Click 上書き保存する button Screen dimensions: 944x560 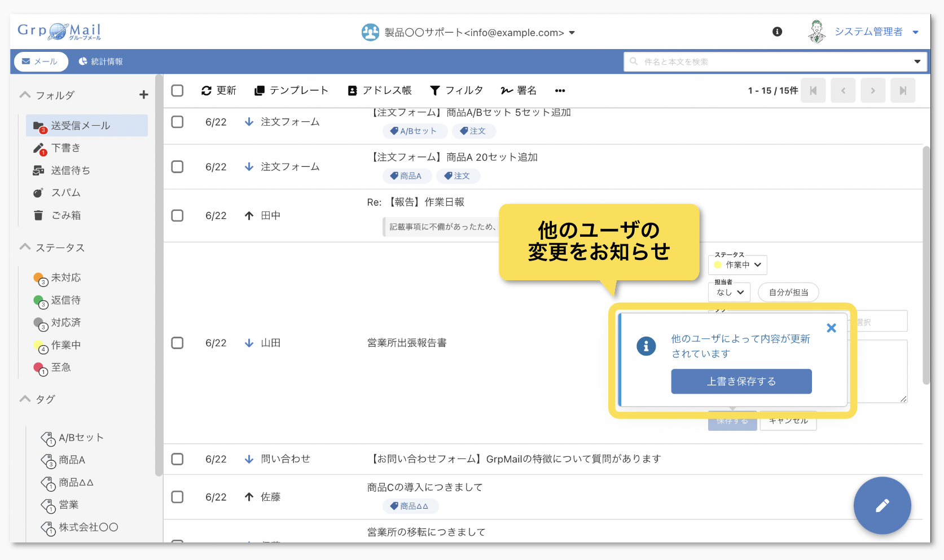[x=741, y=381]
